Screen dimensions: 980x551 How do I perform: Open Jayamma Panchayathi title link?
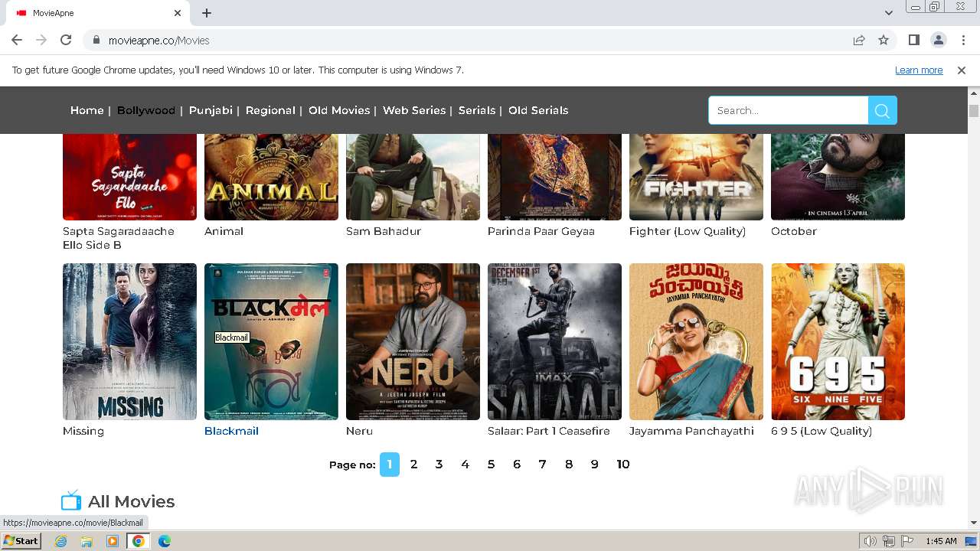(x=691, y=431)
